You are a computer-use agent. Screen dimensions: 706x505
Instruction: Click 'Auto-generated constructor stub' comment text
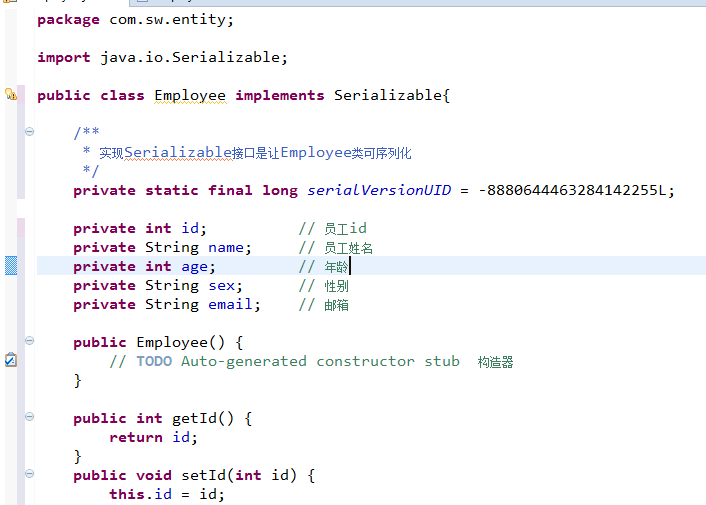tap(321, 361)
